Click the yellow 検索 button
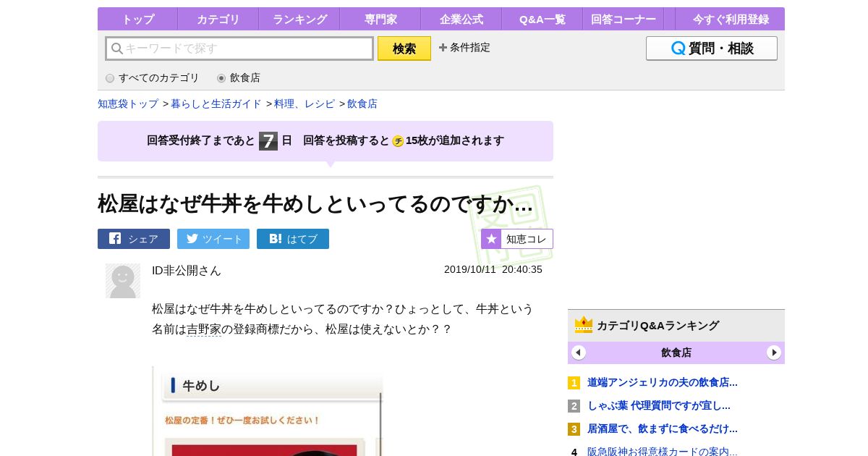 click(x=404, y=48)
